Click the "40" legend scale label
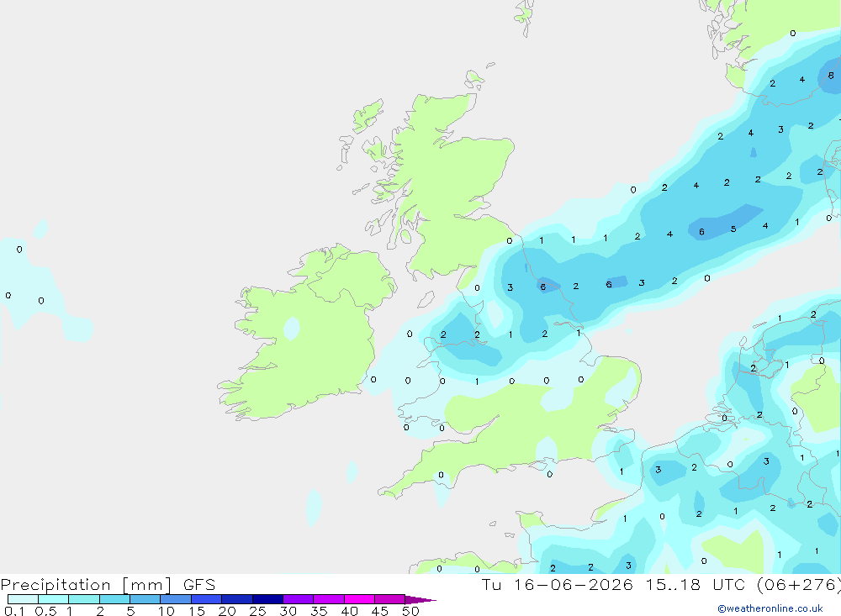This screenshot has height=616, width=841. 349,611
